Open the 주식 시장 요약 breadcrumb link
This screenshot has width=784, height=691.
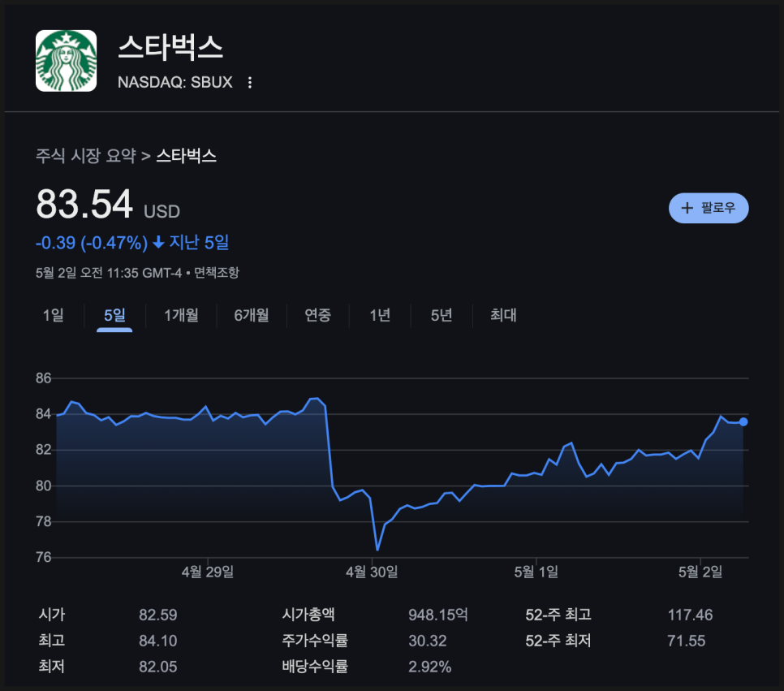pyautogui.click(x=85, y=156)
